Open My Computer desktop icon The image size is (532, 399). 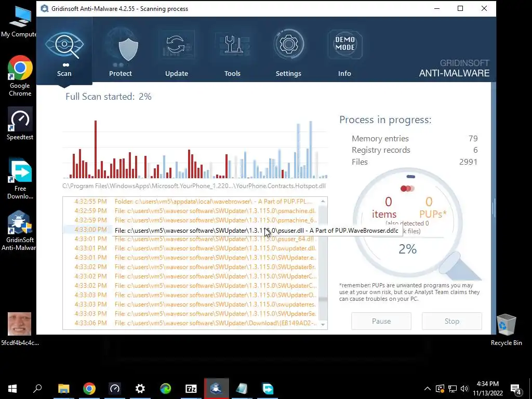click(x=19, y=22)
